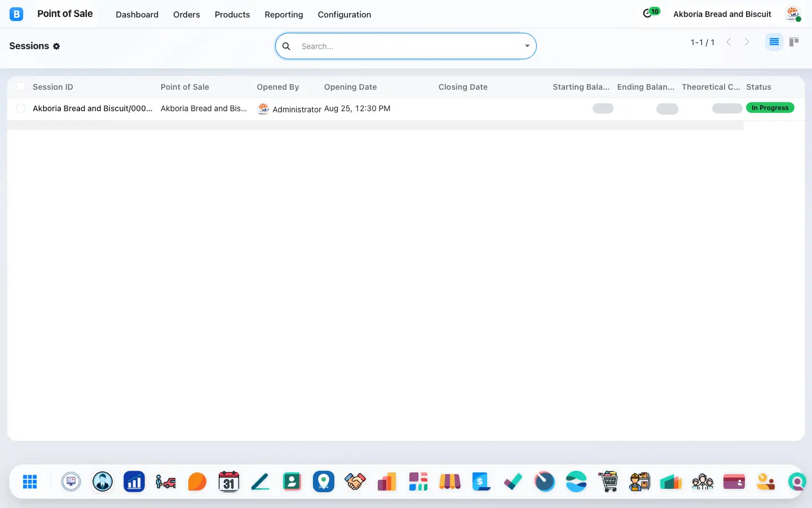
Task: Open the blue map pin icon
Action: click(324, 481)
